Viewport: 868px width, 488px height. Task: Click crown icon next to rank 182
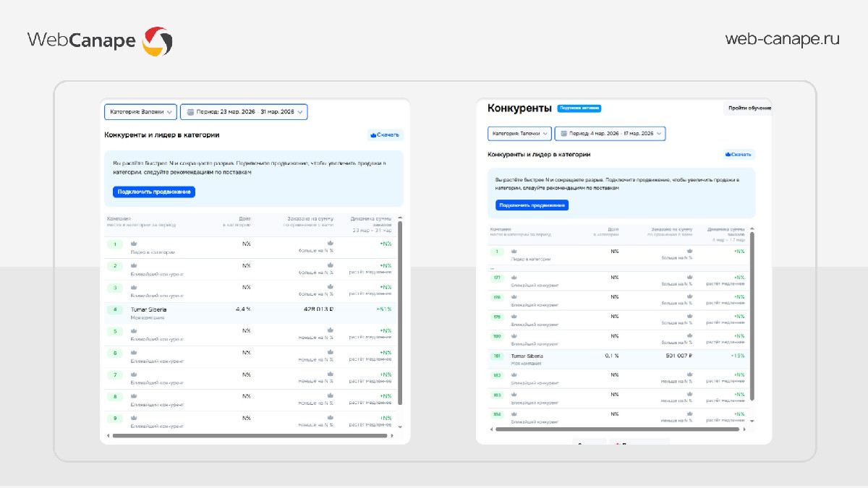coord(514,375)
